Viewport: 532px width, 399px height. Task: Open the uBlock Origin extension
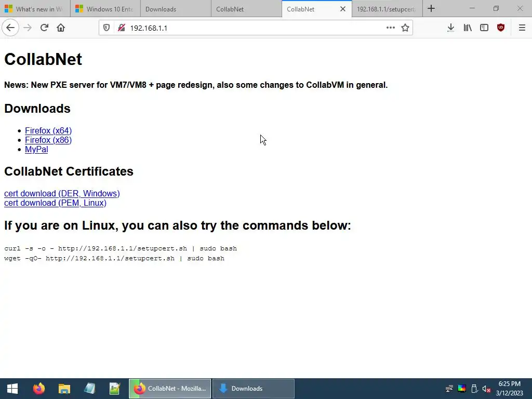click(x=501, y=28)
